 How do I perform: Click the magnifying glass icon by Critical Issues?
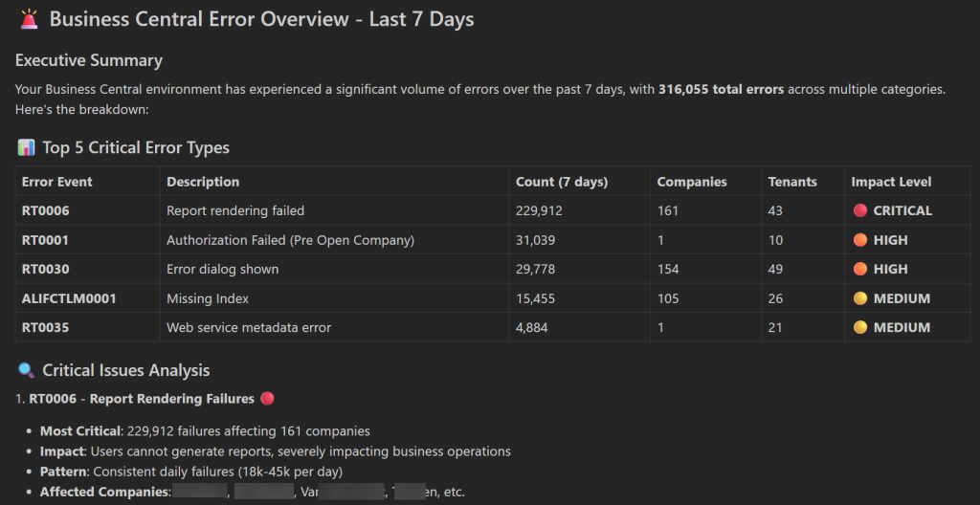click(26, 370)
